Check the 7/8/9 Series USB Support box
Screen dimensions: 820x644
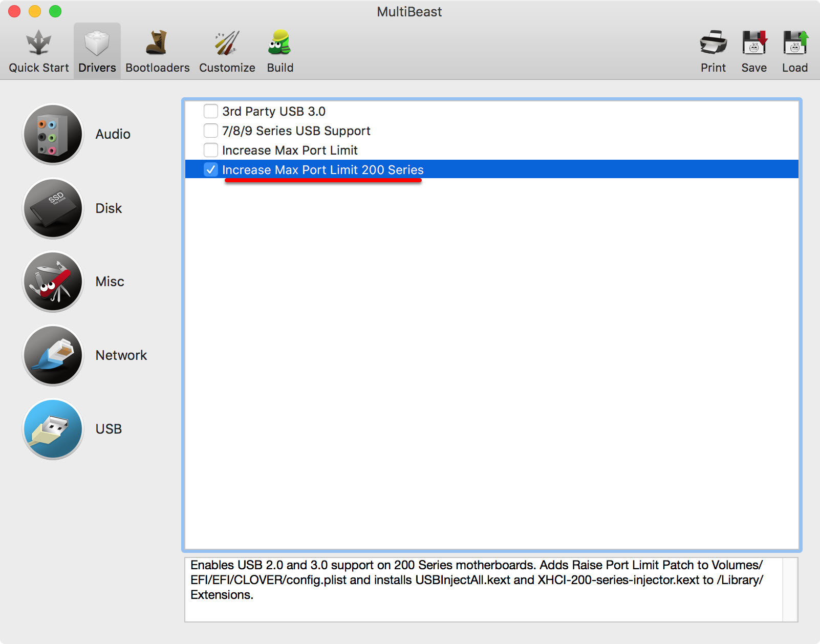click(x=211, y=131)
